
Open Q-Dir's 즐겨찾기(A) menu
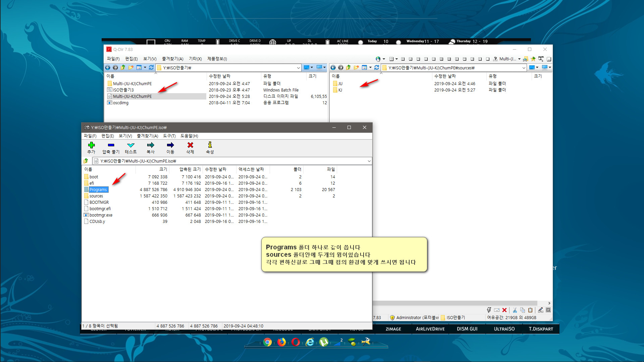coord(172,59)
